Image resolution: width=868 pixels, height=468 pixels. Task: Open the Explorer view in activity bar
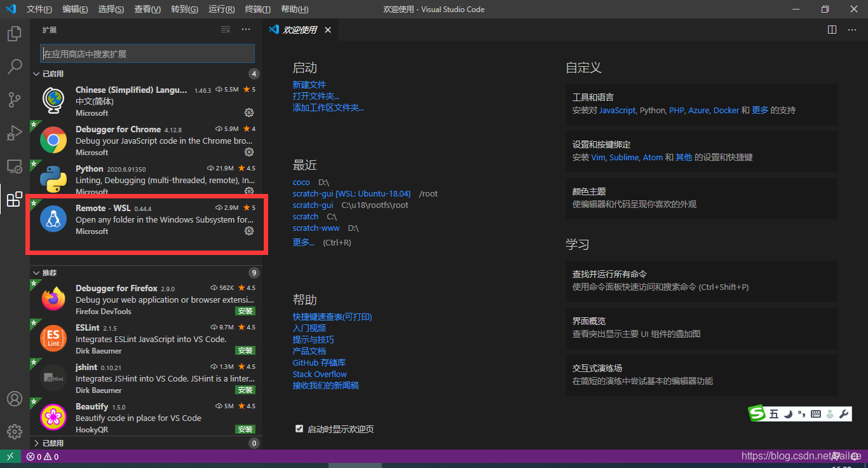(x=15, y=34)
